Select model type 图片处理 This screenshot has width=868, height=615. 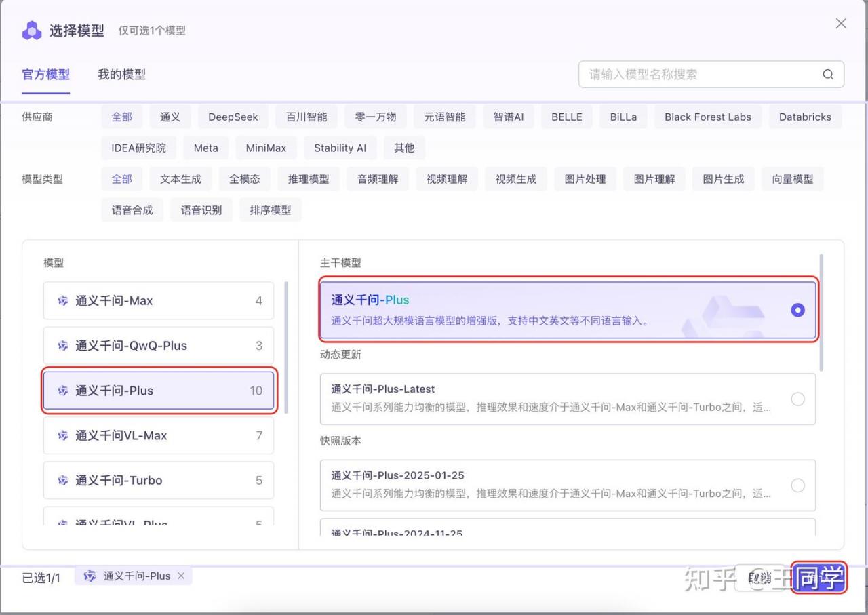click(x=585, y=179)
